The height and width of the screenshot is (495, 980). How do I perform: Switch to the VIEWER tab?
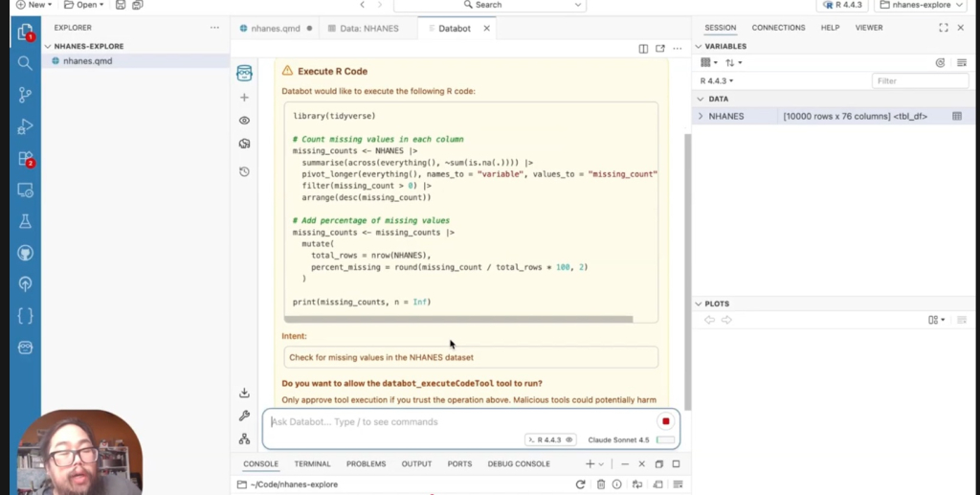coord(869,28)
